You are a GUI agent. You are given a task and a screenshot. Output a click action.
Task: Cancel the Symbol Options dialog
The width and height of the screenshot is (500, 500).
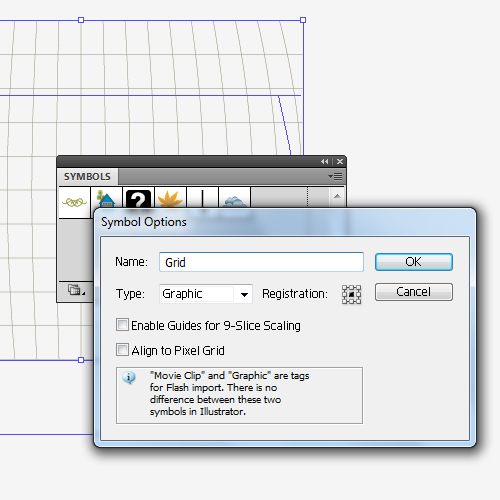click(414, 292)
